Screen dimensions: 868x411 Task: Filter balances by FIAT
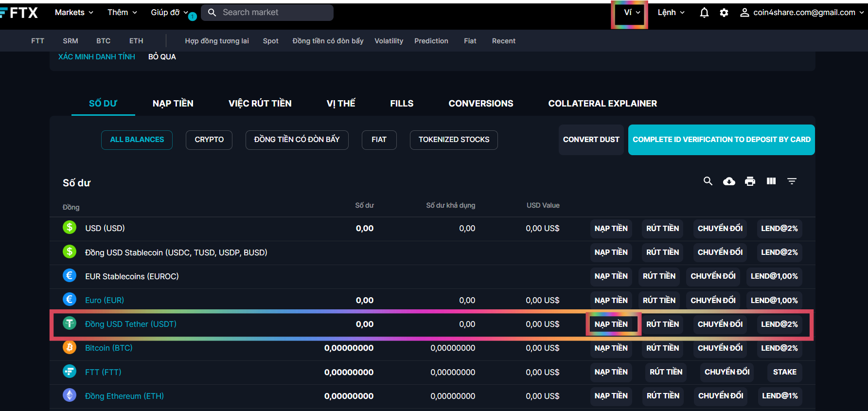click(x=379, y=140)
